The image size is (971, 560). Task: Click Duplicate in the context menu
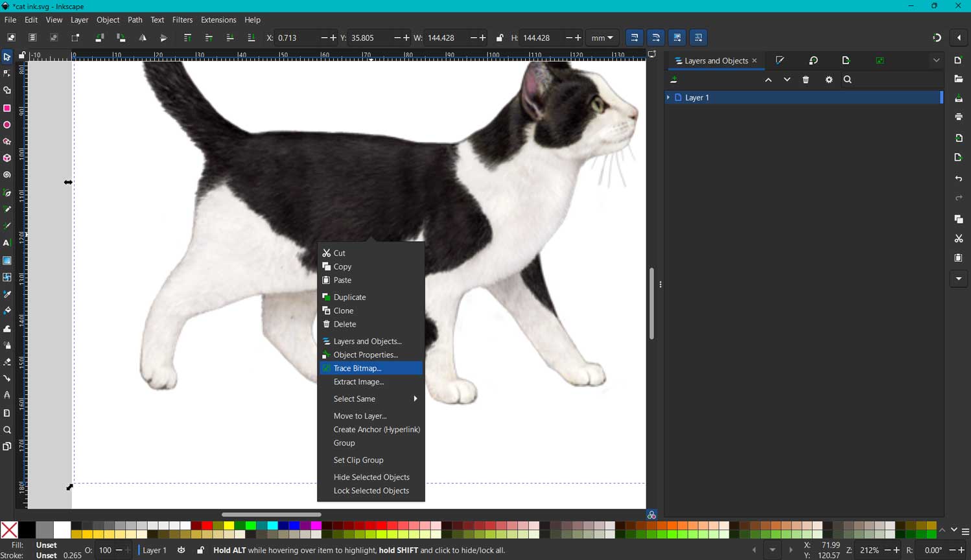(349, 297)
